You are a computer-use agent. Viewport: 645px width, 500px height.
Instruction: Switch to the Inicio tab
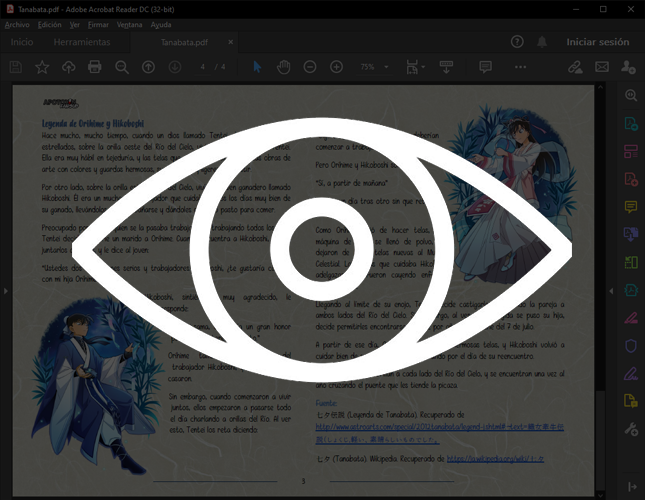pyautogui.click(x=22, y=42)
